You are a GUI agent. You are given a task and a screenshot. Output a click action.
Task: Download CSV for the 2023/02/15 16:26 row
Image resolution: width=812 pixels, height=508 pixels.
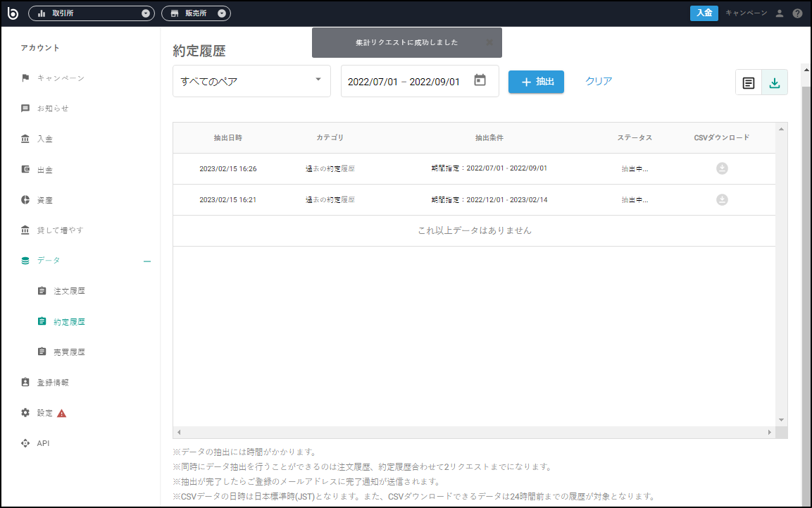(722, 168)
